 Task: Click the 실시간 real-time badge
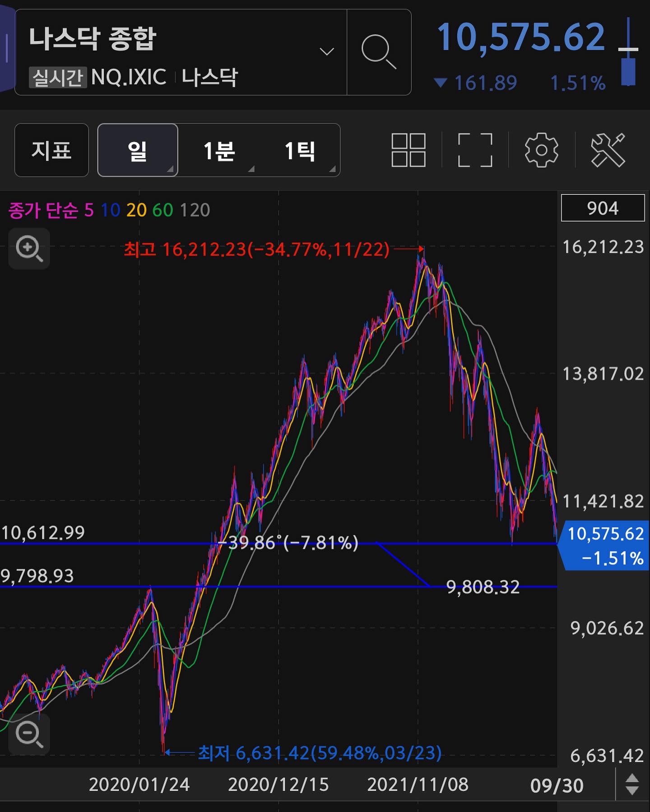[58, 78]
